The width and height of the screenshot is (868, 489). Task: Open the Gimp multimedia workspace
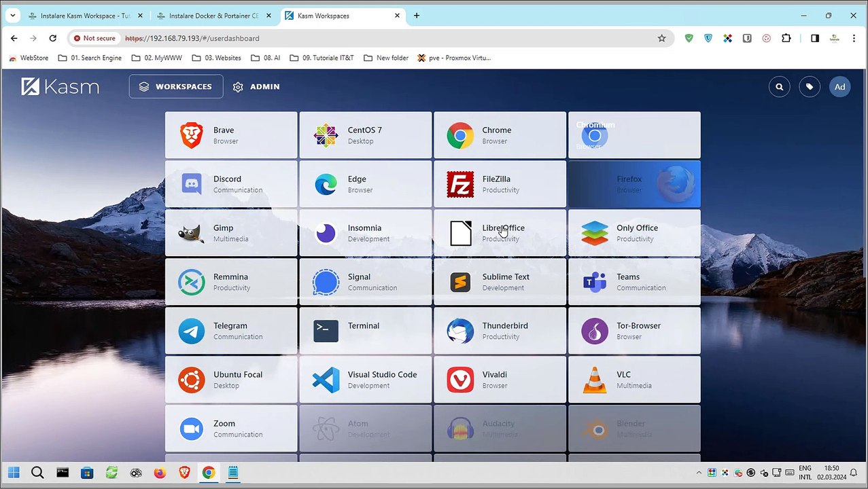tap(231, 233)
